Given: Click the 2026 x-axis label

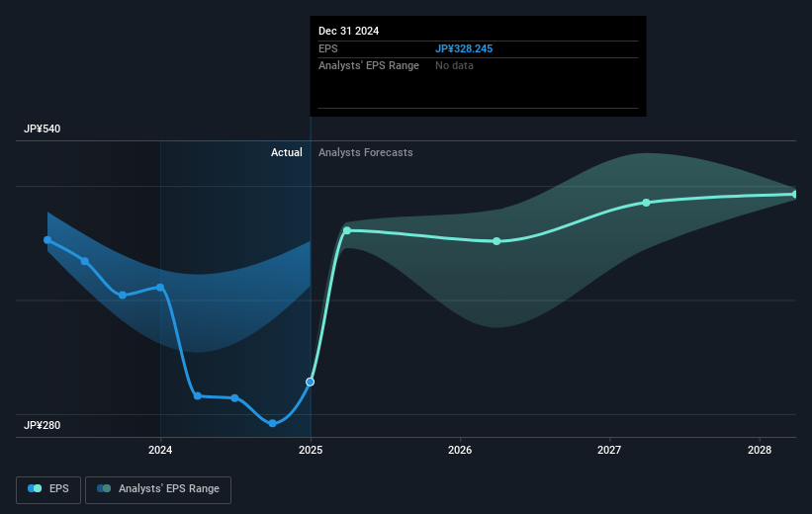Looking at the screenshot, I should tap(460, 450).
